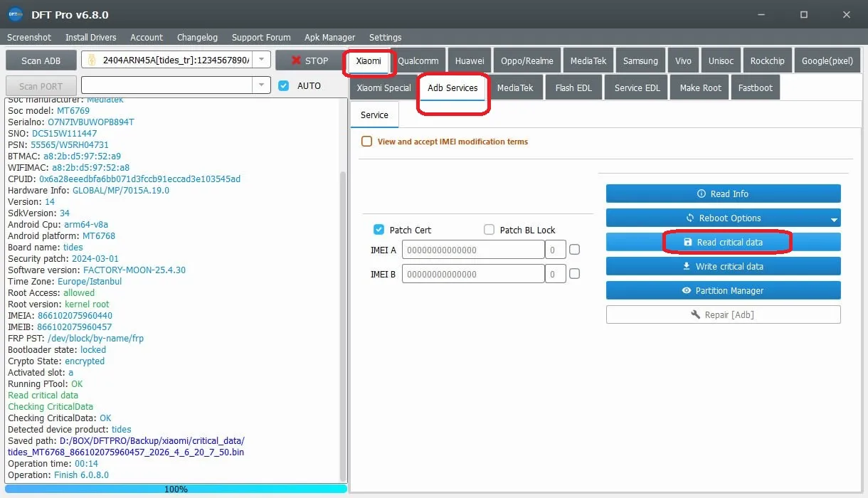Open the ADB device dropdown arrow
The height and width of the screenshot is (498, 868).
point(262,60)
